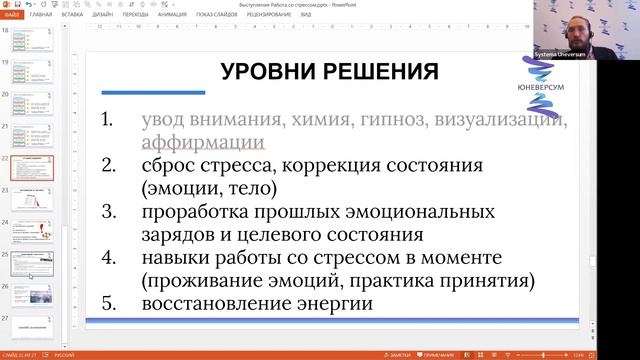Click the thumbnail pane scroll-down arrow
This screenshot has height=360, width=640.
tap(64, 346)
